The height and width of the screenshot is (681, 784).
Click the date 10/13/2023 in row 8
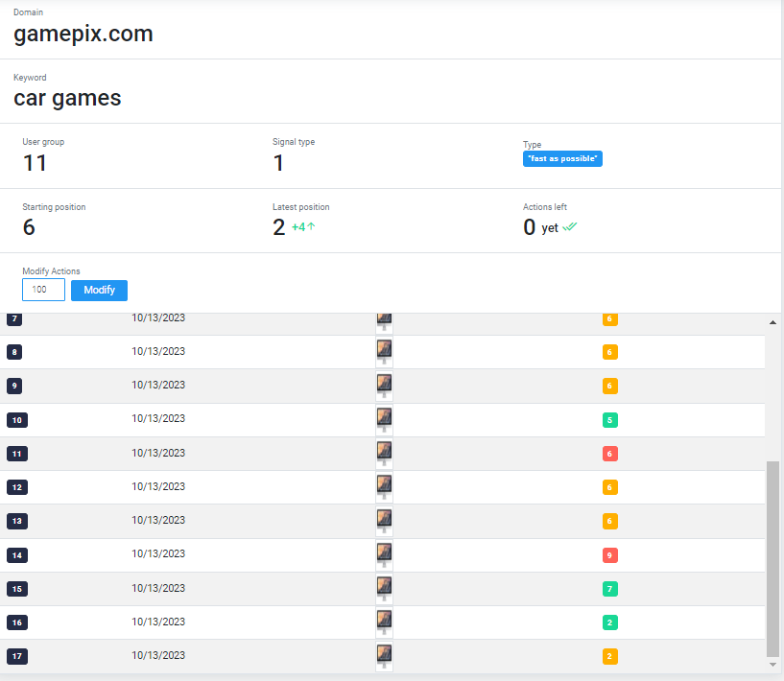tap(158, 351)
